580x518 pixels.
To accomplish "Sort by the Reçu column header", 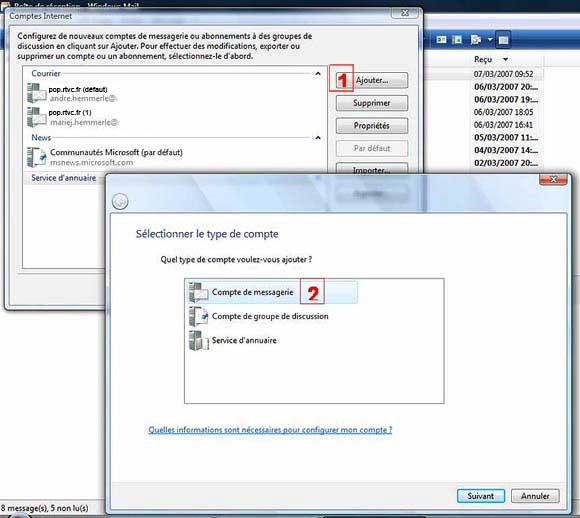I will tap(483, 59).
